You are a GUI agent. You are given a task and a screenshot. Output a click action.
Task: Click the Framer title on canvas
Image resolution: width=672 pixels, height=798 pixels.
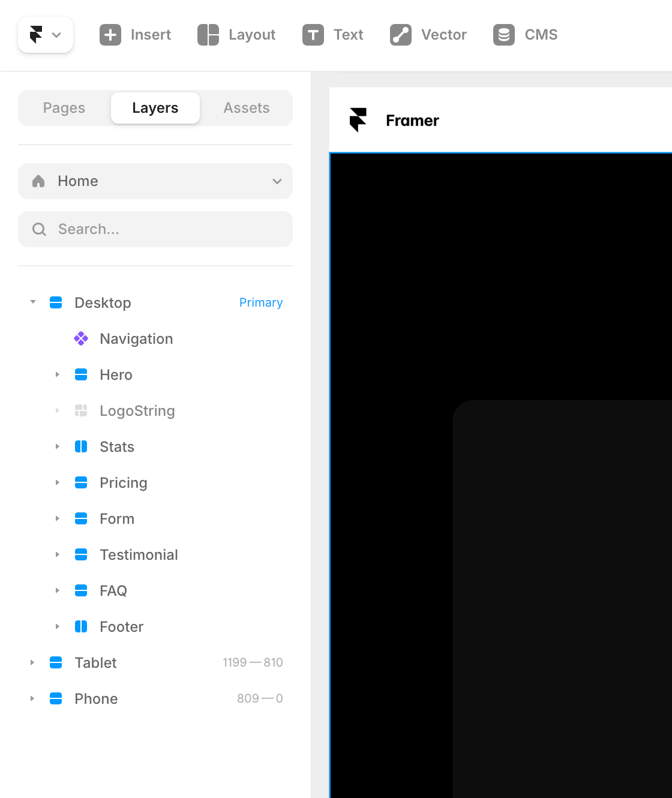tap(412, 121)
